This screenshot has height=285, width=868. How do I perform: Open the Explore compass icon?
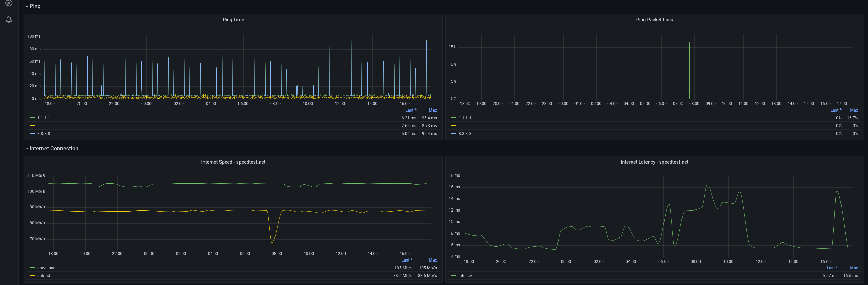click(9, 3)
